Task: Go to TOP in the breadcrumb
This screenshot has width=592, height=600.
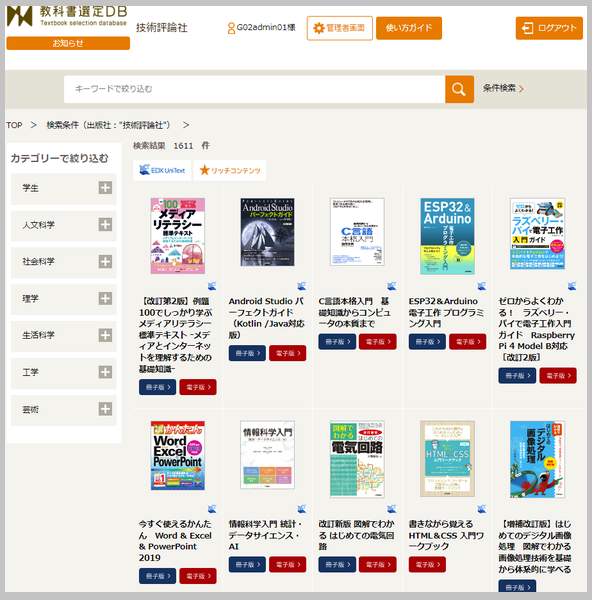Action: coord(14,125)
